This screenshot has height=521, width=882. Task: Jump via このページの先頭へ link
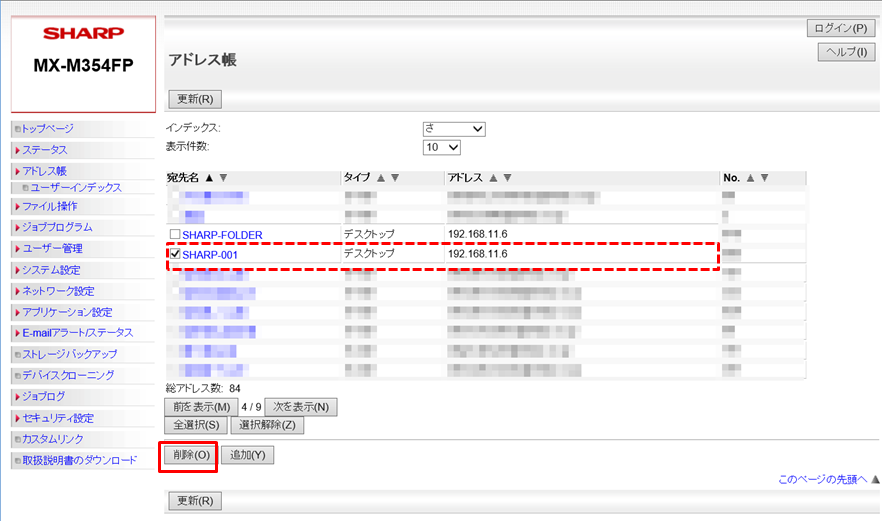coord(822,479)
